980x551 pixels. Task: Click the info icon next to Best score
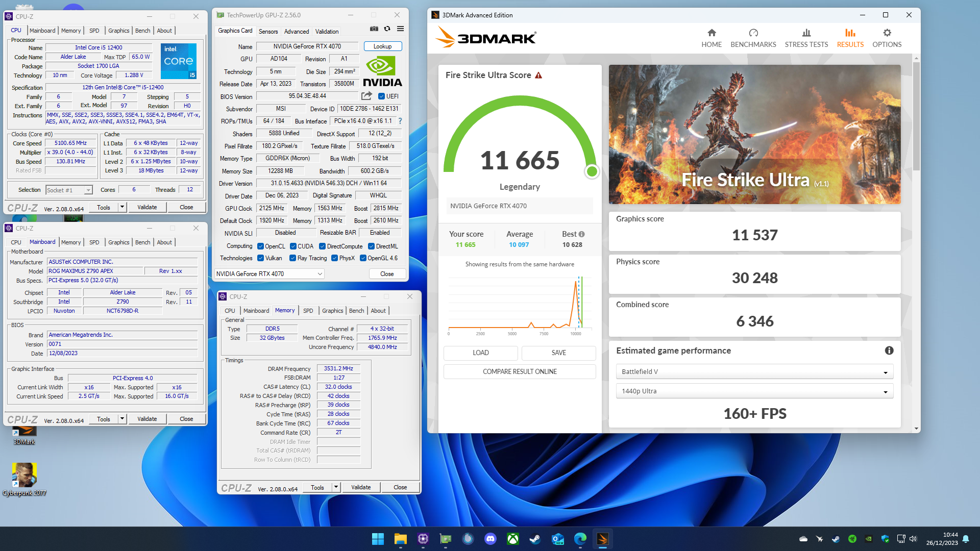(x=581, y=234)
